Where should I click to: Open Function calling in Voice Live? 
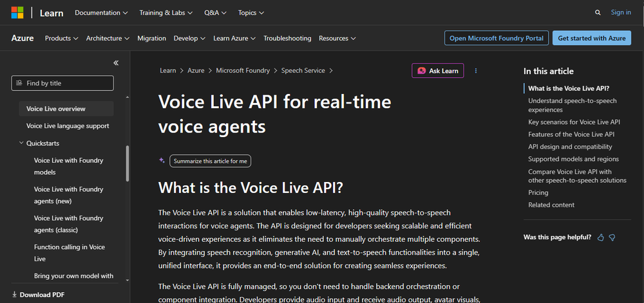70,253
